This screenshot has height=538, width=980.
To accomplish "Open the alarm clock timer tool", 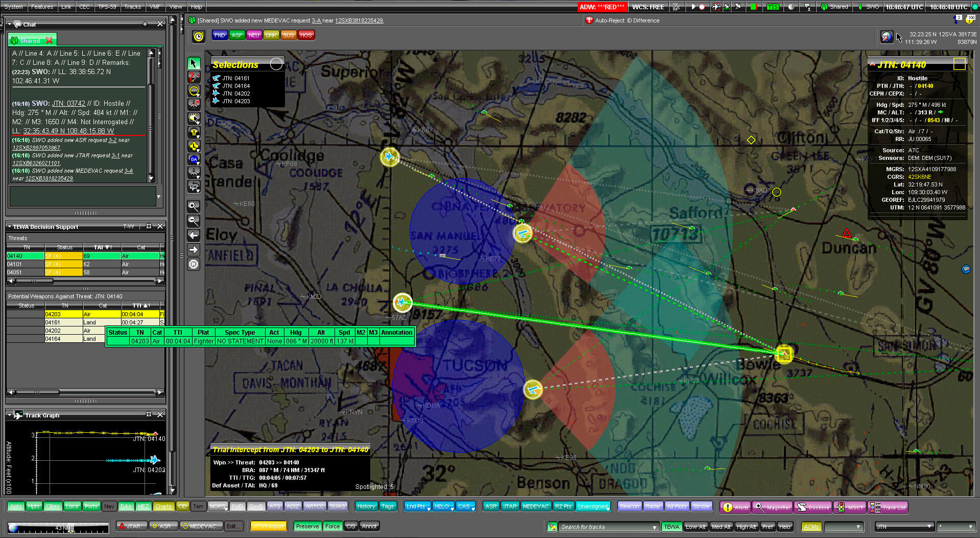I will pos(199,35).
